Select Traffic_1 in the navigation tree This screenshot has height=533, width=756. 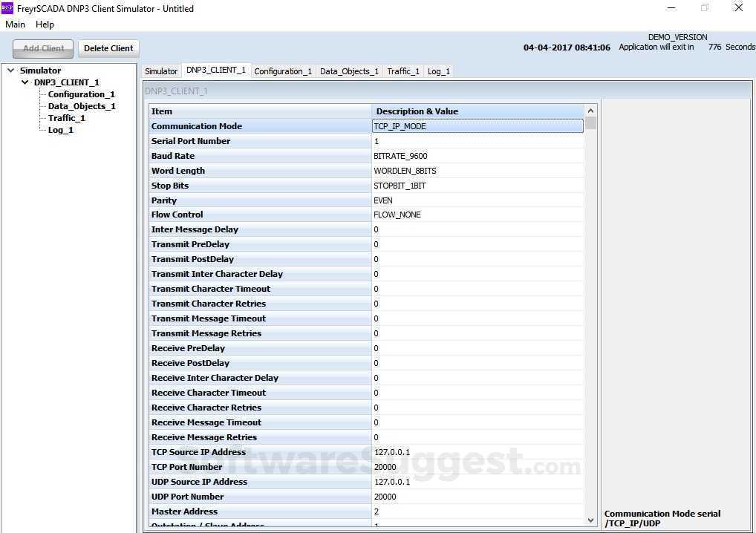point(66,117)
